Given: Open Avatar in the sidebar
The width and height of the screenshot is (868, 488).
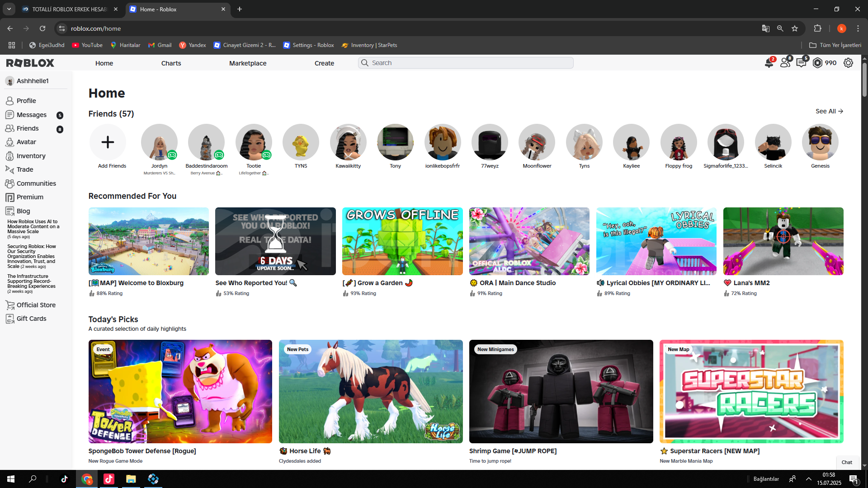Looking at the screenshot, I should 26,142.
